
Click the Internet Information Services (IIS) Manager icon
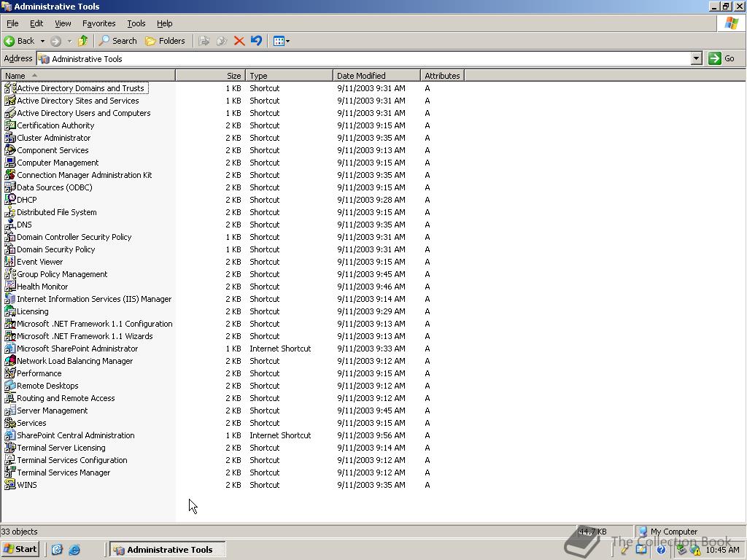[x=9, y=298]
